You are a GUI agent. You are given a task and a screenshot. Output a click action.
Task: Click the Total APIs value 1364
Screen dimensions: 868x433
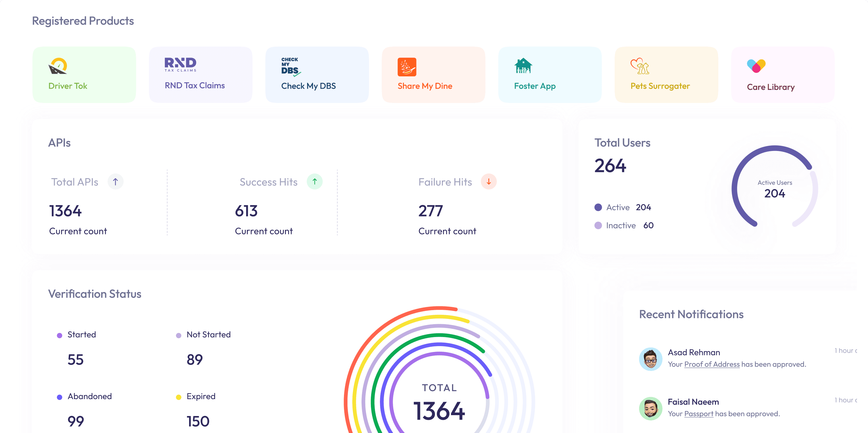65,211
